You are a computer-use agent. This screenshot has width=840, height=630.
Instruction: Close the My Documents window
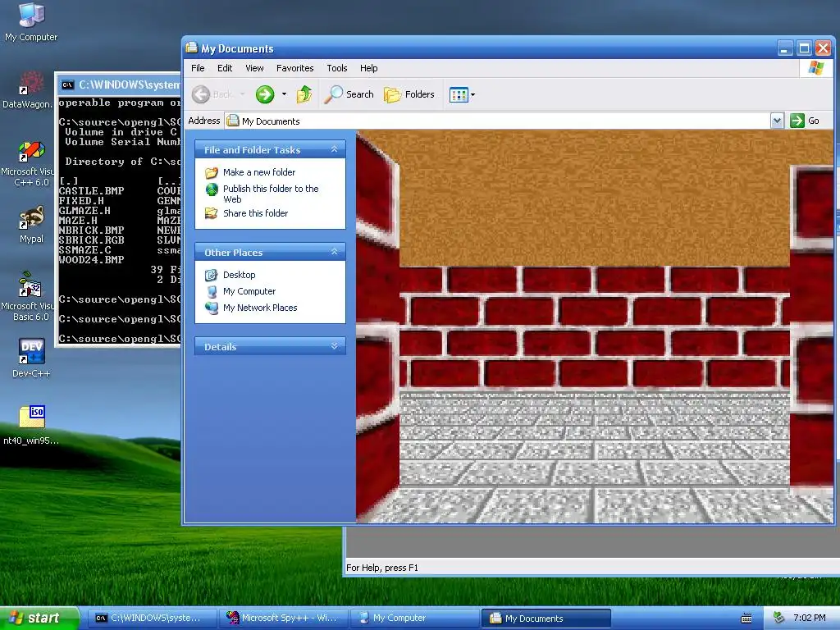click(x=824, y=48)
